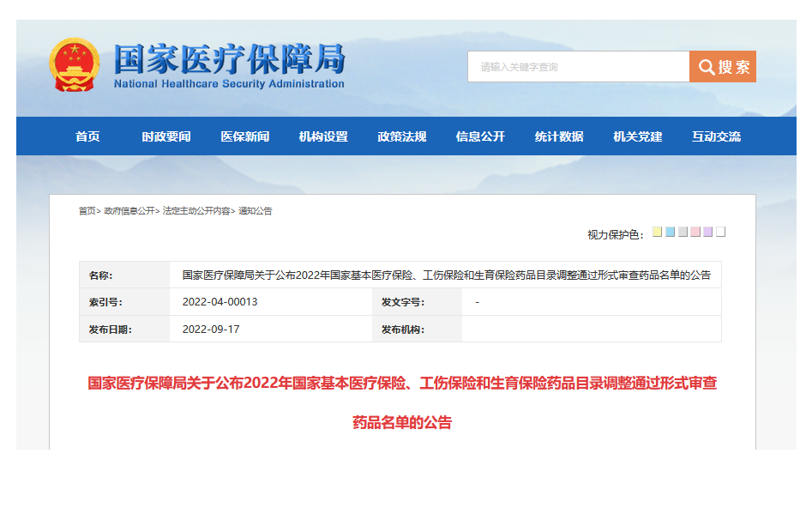Select 机构设置 from the navigation bar

pyautogui.click(x=323, y=136)
